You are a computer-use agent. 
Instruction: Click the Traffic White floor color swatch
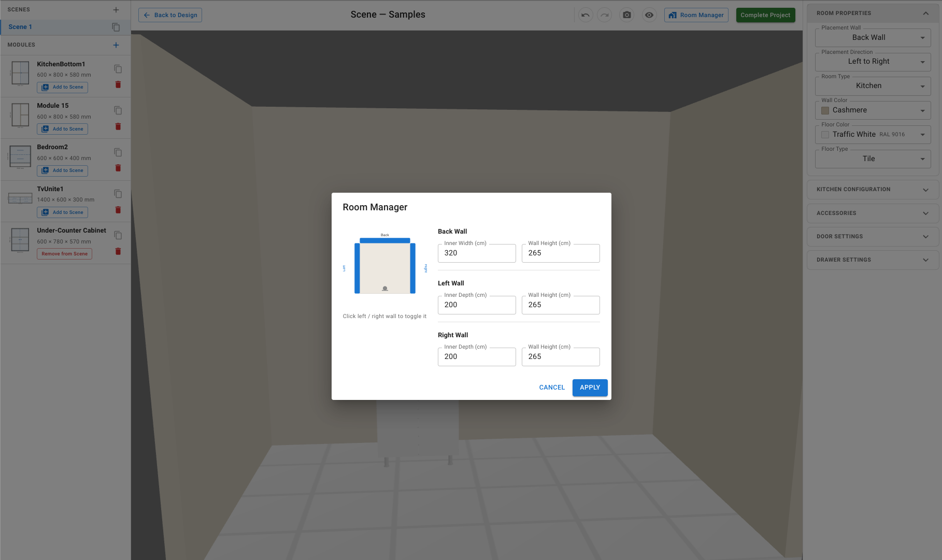(825, 135)
